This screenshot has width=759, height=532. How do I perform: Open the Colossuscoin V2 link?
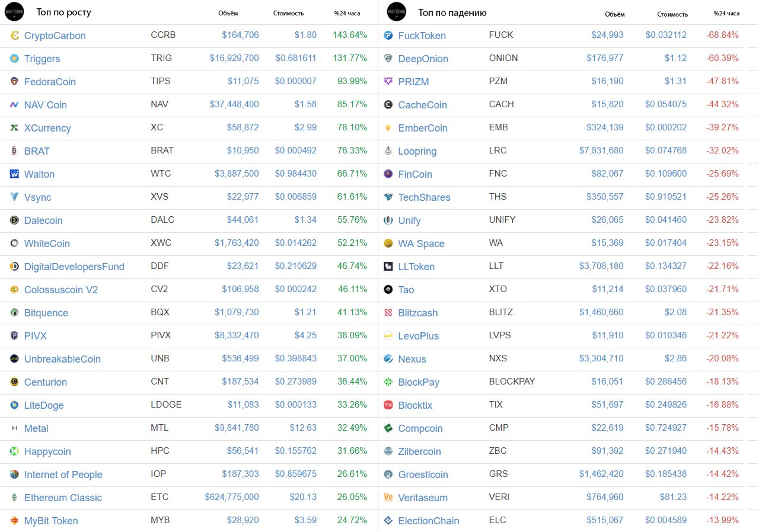point(61,290)
